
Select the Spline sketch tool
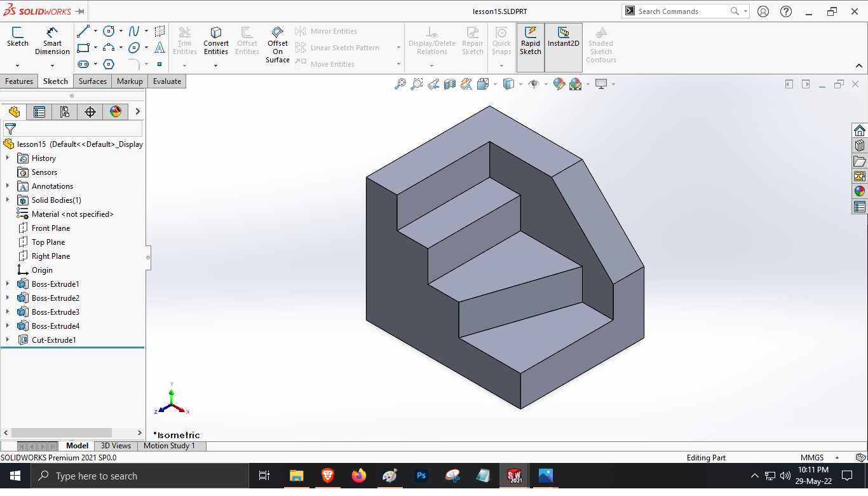pyautogui.click(x=134, y=31)
